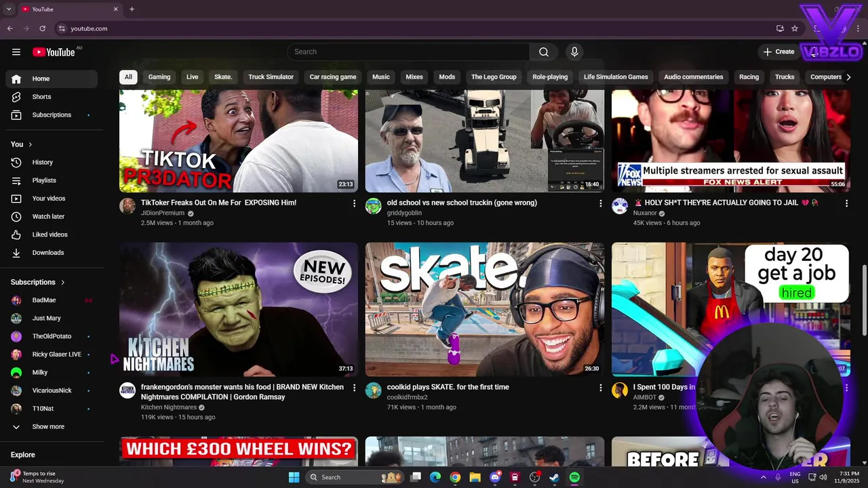Play the TikTok Pr3dator video thumbnail
868x488 pixels.
pos(239,141)
